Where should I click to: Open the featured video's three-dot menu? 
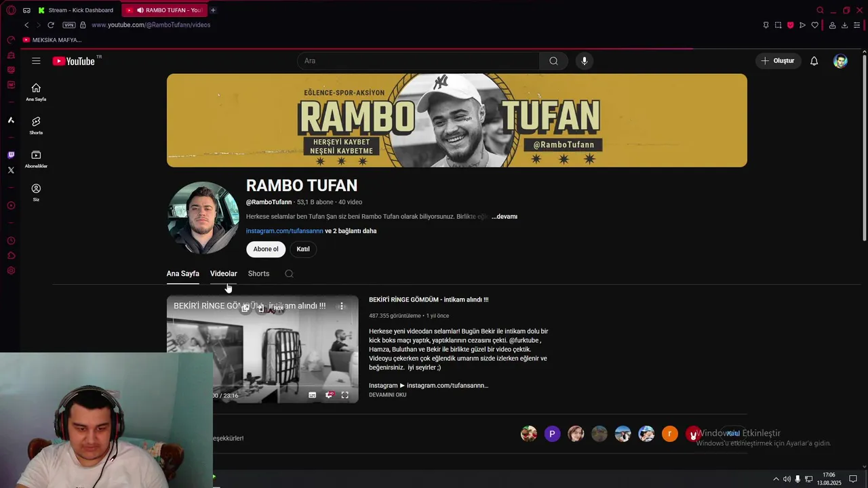click(x=342, y=306)
